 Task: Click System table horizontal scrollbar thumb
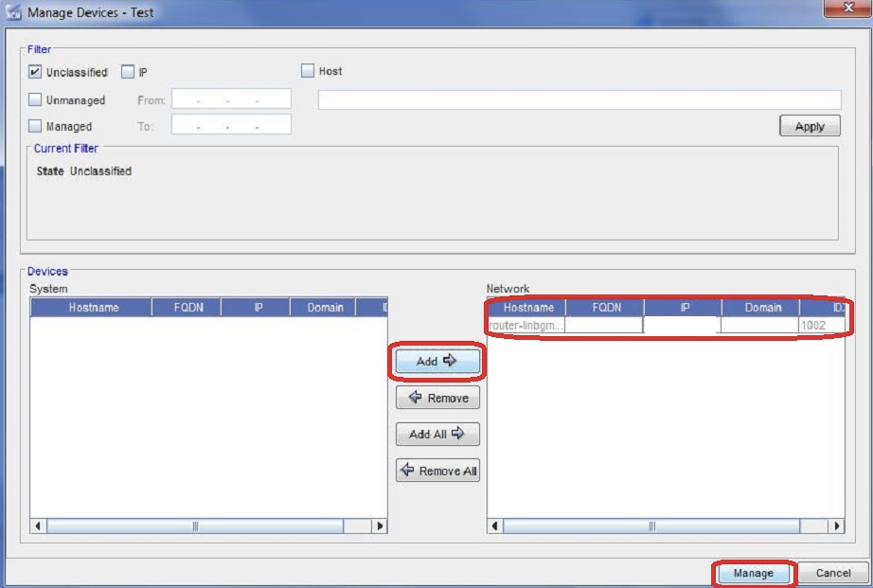click(195, 526)
